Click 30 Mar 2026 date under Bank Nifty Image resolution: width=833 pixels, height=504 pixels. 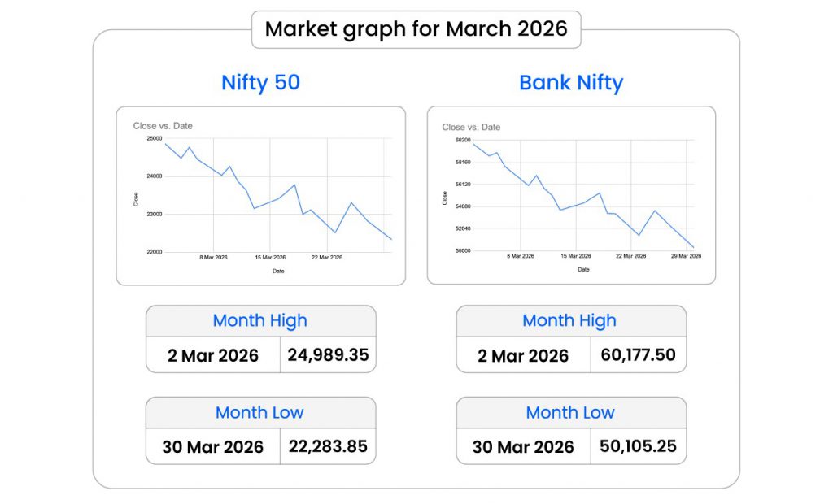pos(523,447)
